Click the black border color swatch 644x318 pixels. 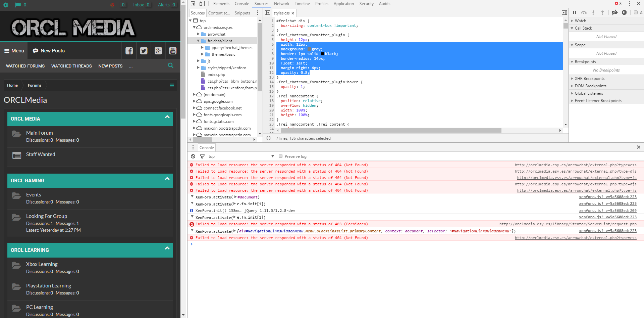[323, 54]
